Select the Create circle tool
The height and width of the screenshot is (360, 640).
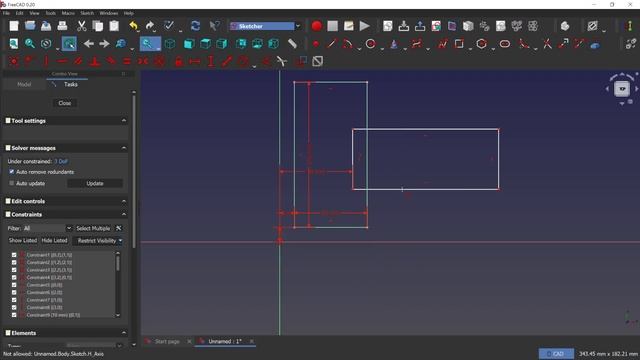pos(371,44)
